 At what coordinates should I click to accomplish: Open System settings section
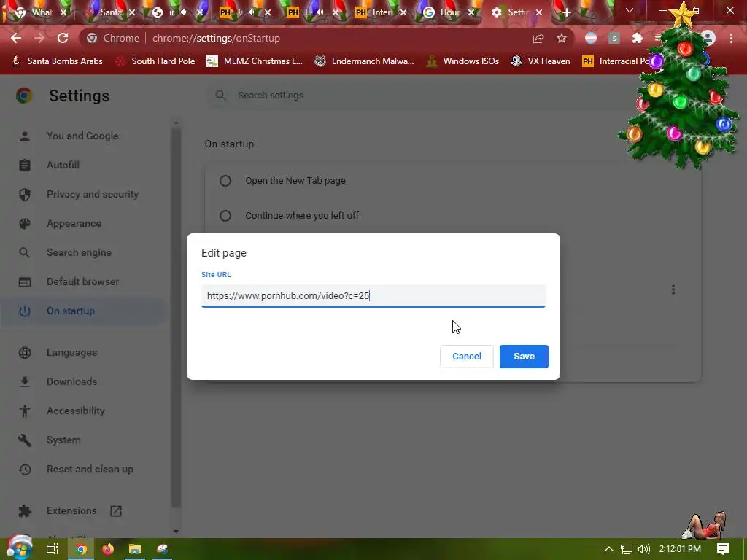(x=63, y=440)
